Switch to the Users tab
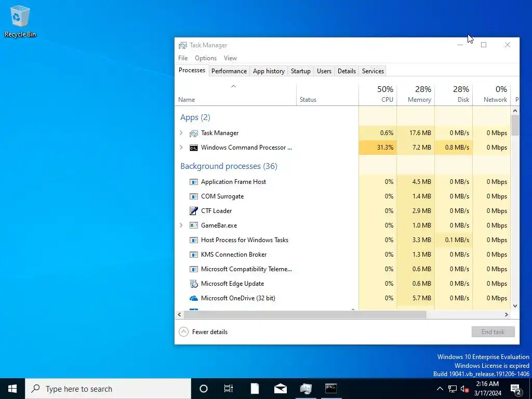Screen dimensions: 532x399 click(x=324, y=71)
